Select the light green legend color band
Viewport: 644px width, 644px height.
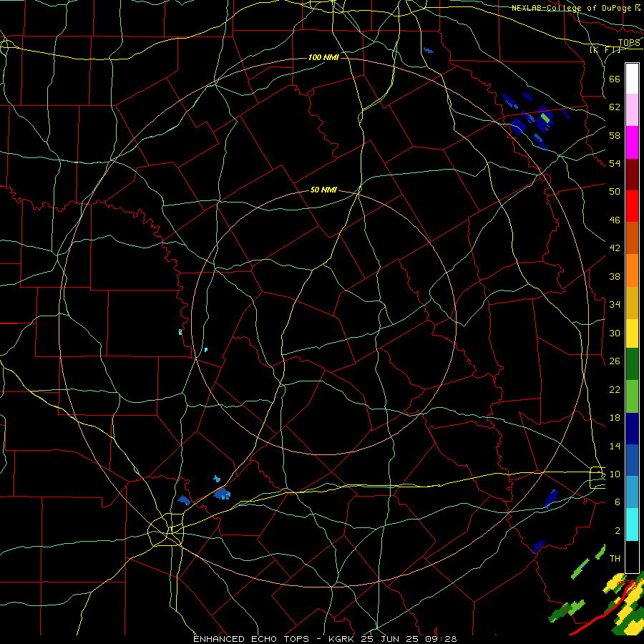click(632, 396)
